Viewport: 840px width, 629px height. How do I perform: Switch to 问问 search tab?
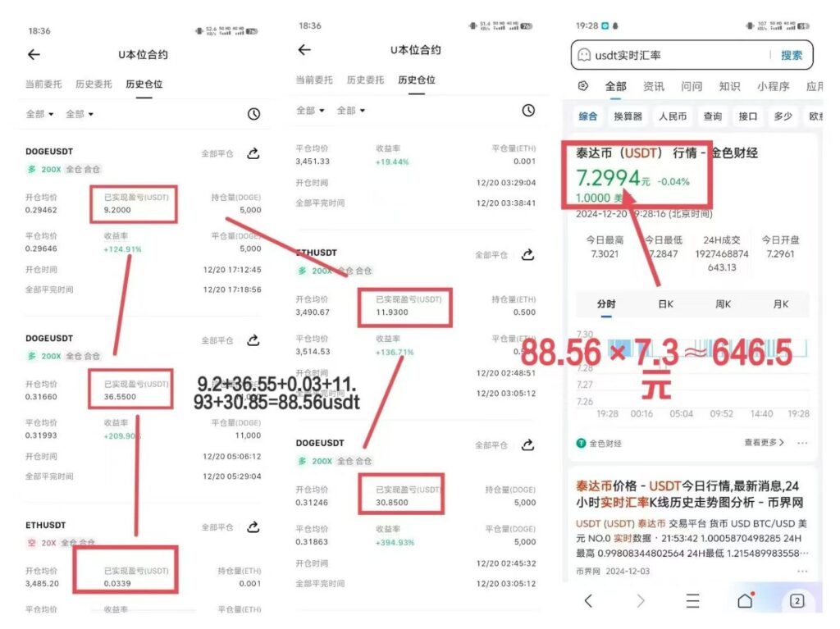[x=692, y=86]
